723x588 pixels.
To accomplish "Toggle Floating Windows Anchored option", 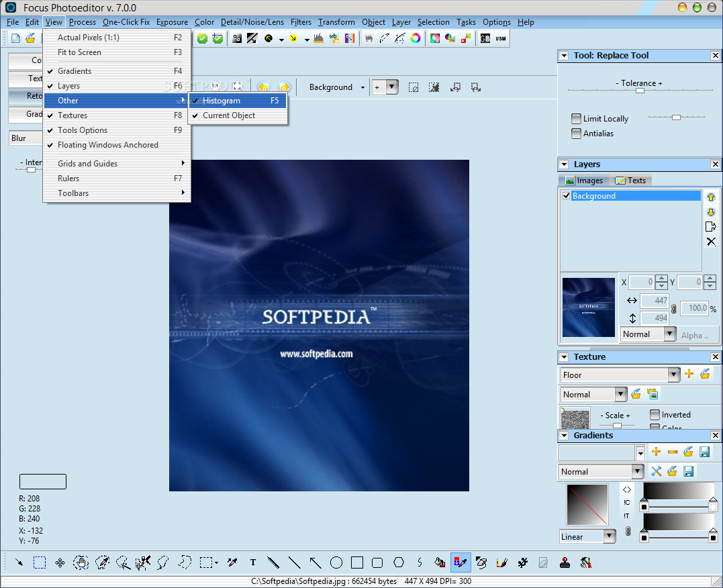I will coord(117,145).
